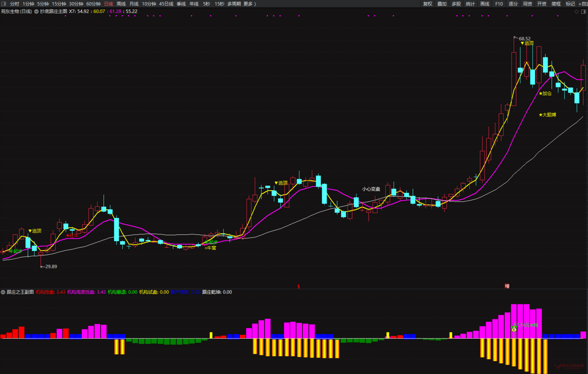The width and height of the screenshot is (588, 374).
Task: Click the money bag icon in sub-chart
Action: coord(514,329)
